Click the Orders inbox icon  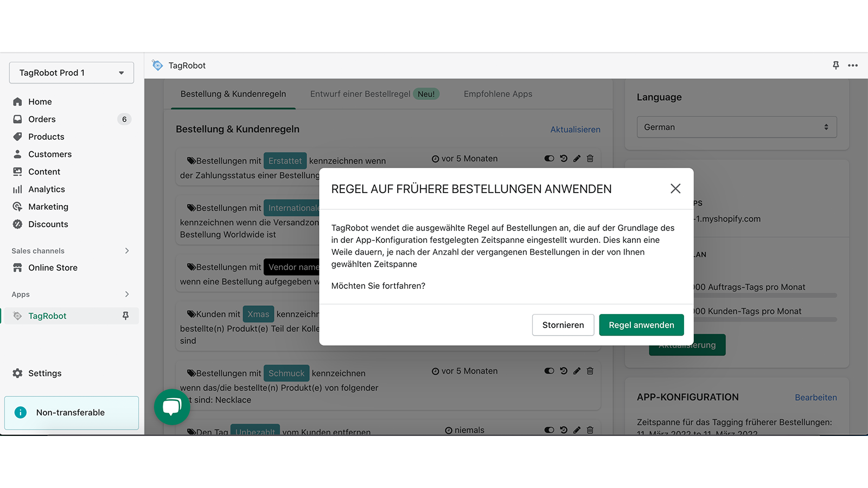pyautogui.click(x=17, y=119)
